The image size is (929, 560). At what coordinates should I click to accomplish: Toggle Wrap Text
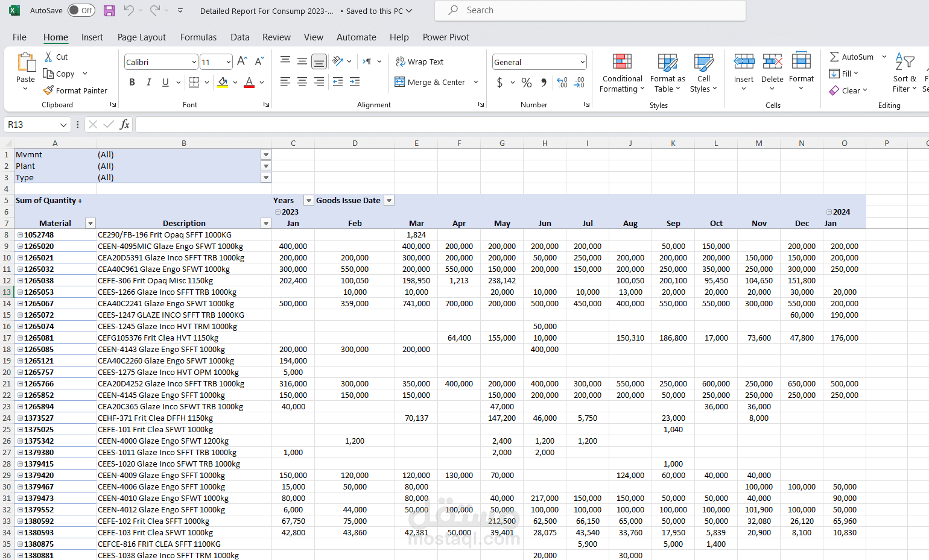coord(419,61)
